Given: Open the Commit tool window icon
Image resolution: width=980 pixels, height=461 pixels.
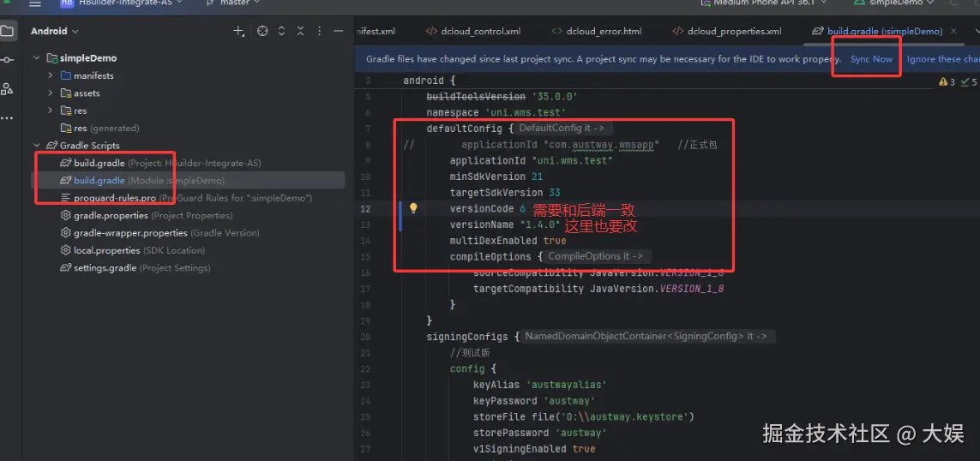Looking at the screenshot, I should [7, 60].
